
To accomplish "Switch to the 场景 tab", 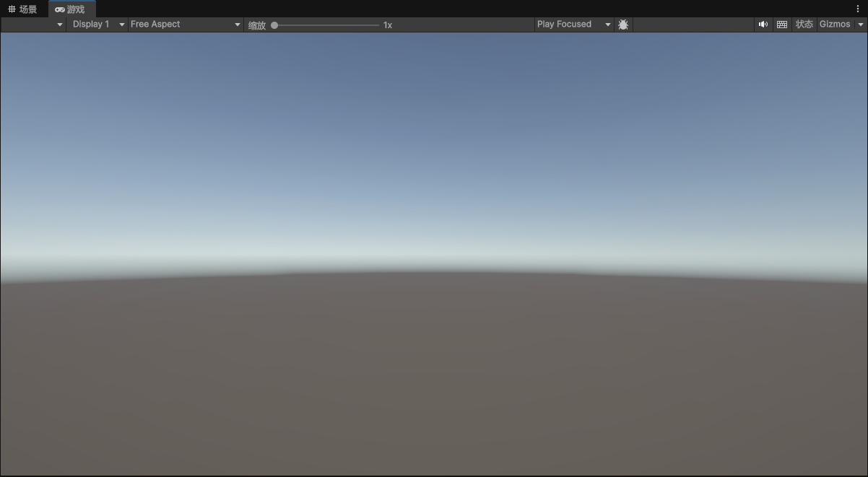I will (23, 9).
